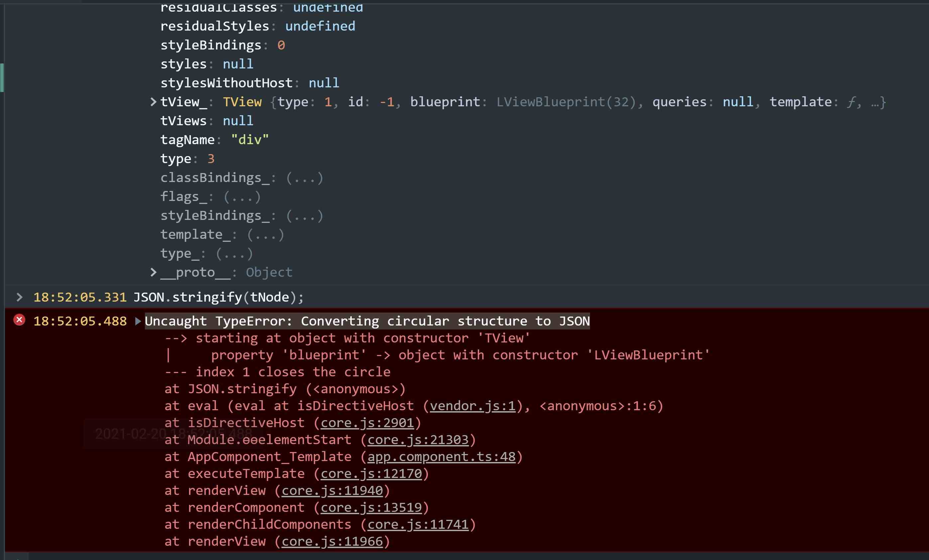The height and width of the screenshot is (560, 929).
Task: Click the red error icon
Action: coord(19,320)
